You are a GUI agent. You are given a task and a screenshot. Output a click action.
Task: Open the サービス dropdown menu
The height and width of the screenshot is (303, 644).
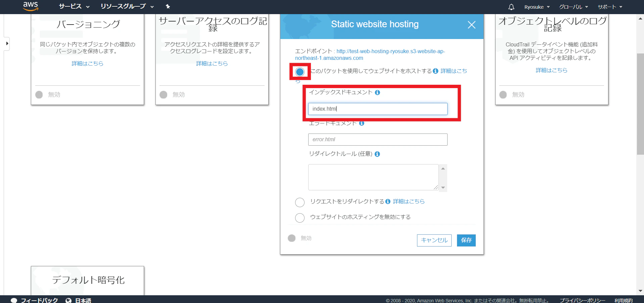coord(74,6)
